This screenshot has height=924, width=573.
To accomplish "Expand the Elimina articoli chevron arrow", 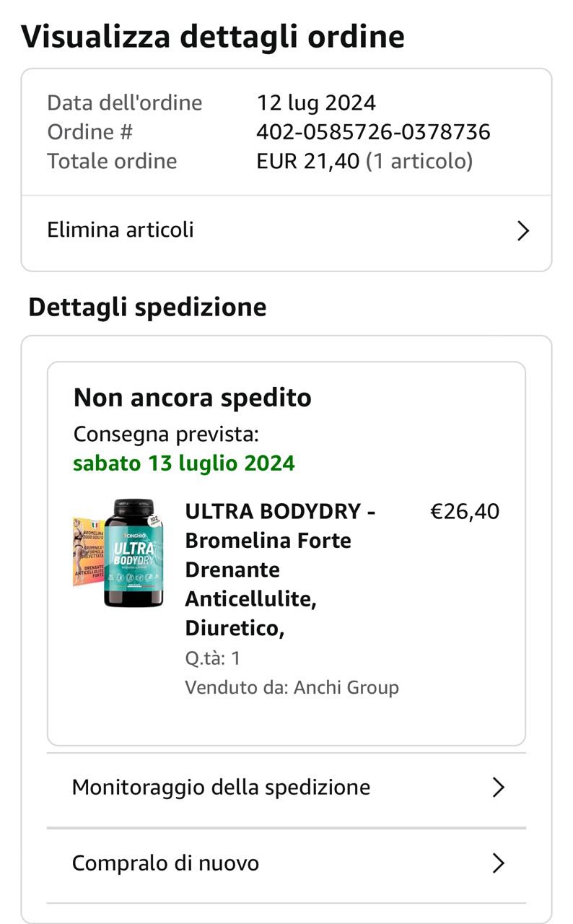I will click(x=523, y=231).
